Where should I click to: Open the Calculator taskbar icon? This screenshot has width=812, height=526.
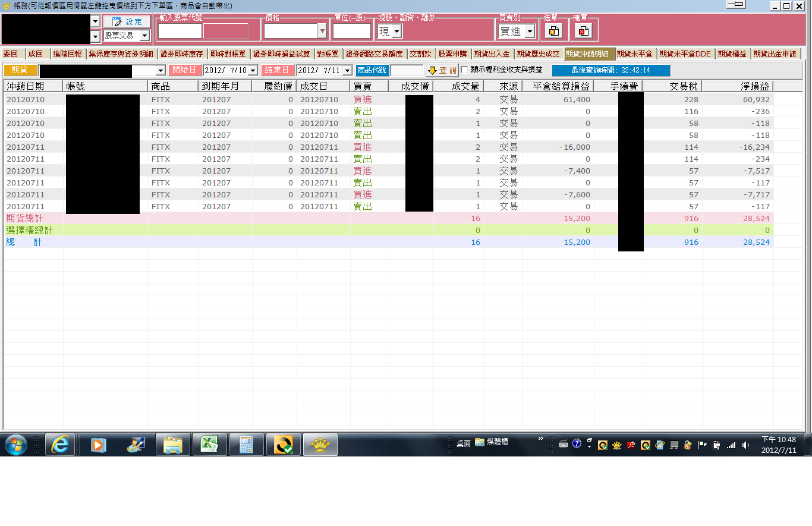pos(247,445)
